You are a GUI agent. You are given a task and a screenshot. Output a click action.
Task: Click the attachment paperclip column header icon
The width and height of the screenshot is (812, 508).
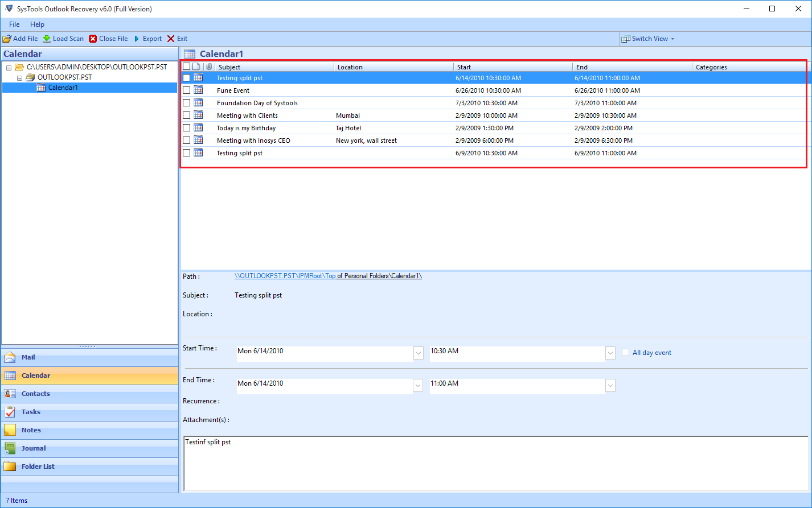(x=209, y=67)
